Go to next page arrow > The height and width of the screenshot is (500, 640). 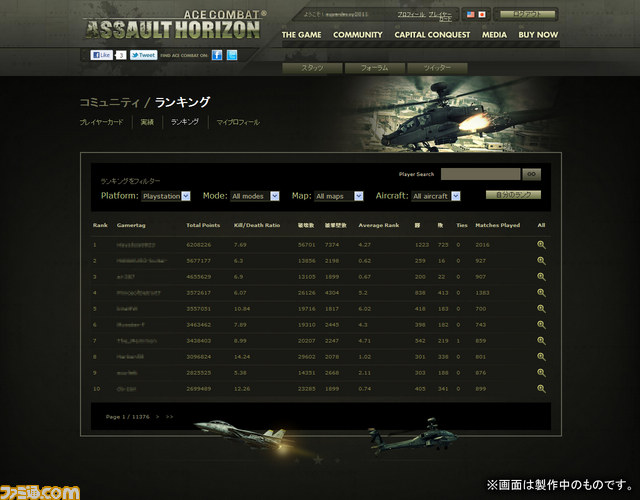click(x=158, y=417)
